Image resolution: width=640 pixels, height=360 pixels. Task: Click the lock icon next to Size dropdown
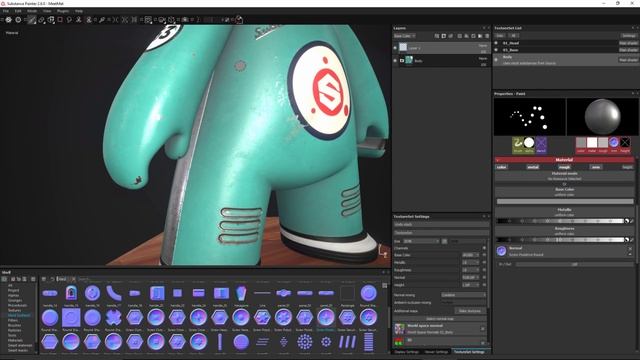click(444, 241)
